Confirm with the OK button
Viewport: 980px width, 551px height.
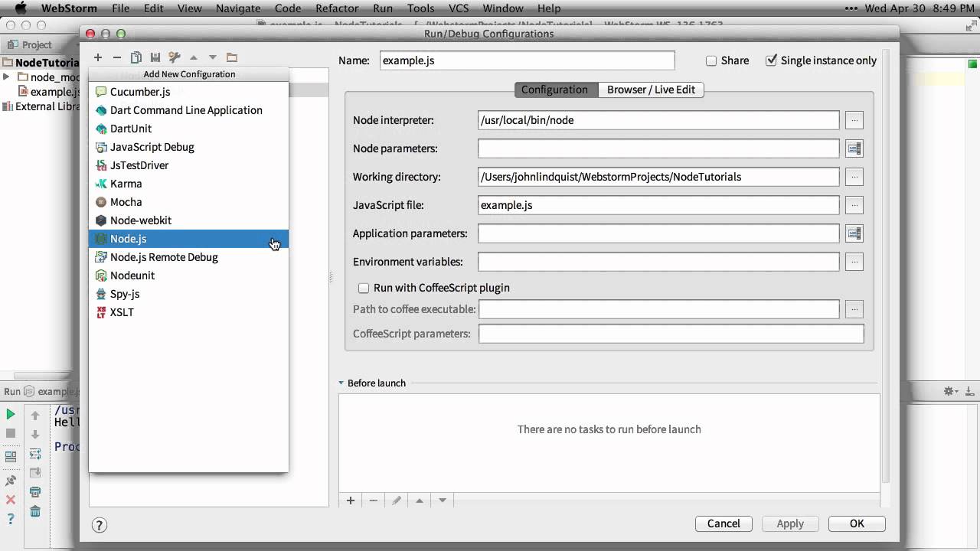857,524
